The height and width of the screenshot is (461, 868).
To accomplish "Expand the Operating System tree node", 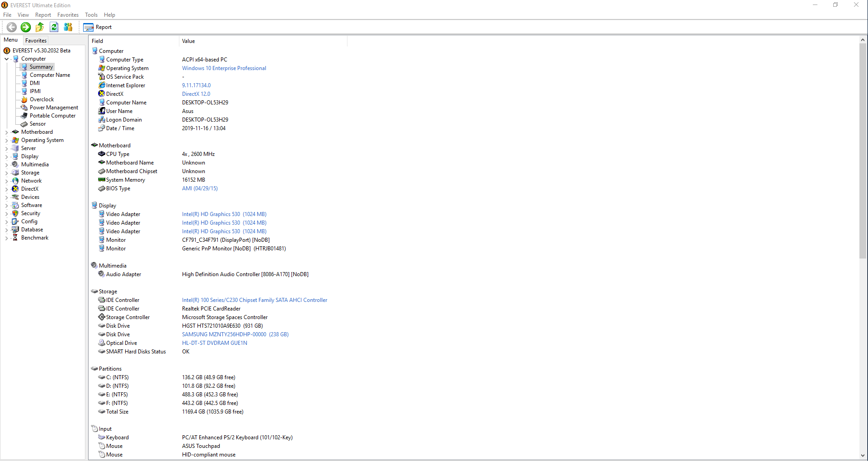I will coord(6,140).
